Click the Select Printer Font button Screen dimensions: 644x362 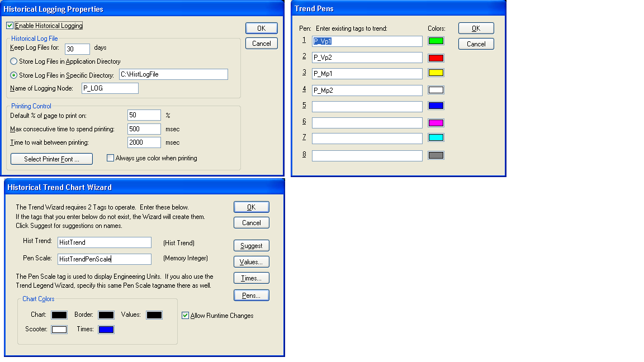pos(51,159)
